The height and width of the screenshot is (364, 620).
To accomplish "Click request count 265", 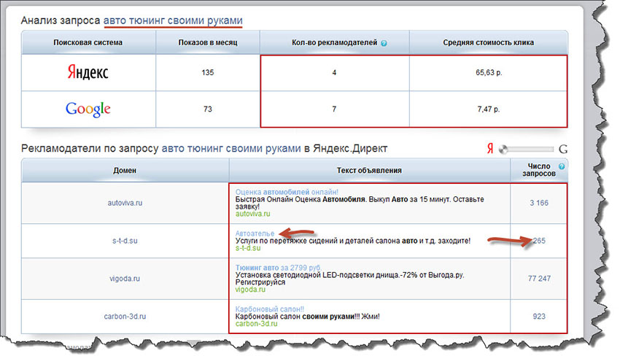I will pos(539,241).
